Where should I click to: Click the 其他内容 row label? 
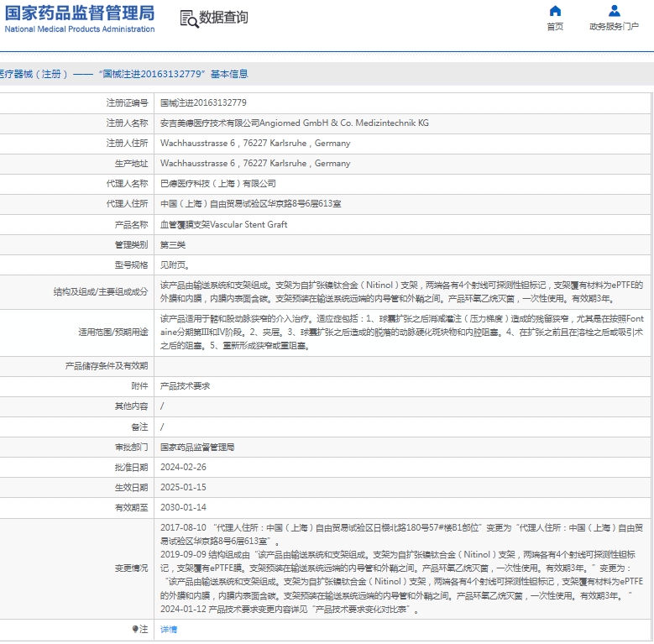tap(131, 406)
